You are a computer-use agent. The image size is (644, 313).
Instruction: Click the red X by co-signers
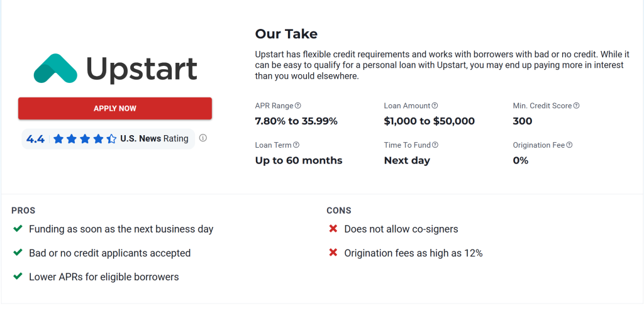click(x=333, y=229)
